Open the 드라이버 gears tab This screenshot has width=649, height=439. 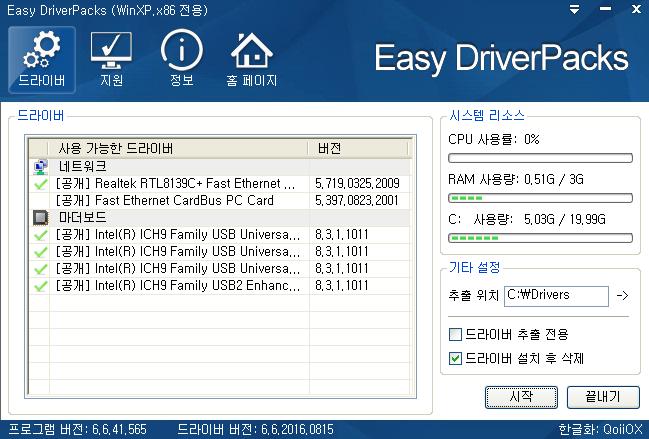tap(42, 60)
